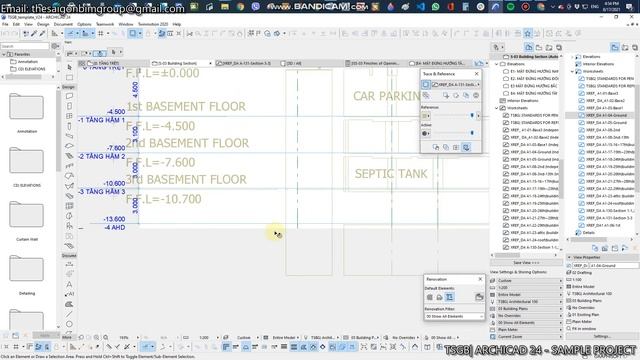
Task: Click the Pick Up Parameters eyedropper icon
Action: click(34, 33)
